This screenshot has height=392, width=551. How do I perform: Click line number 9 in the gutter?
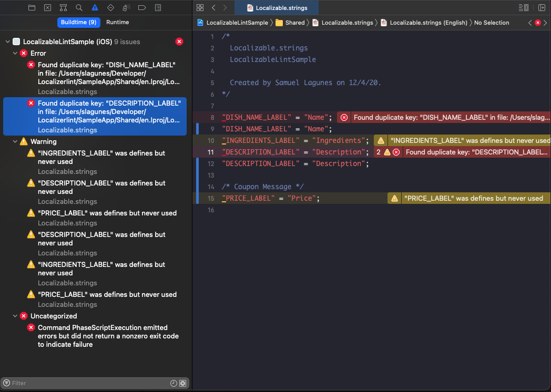click(212, 129)
